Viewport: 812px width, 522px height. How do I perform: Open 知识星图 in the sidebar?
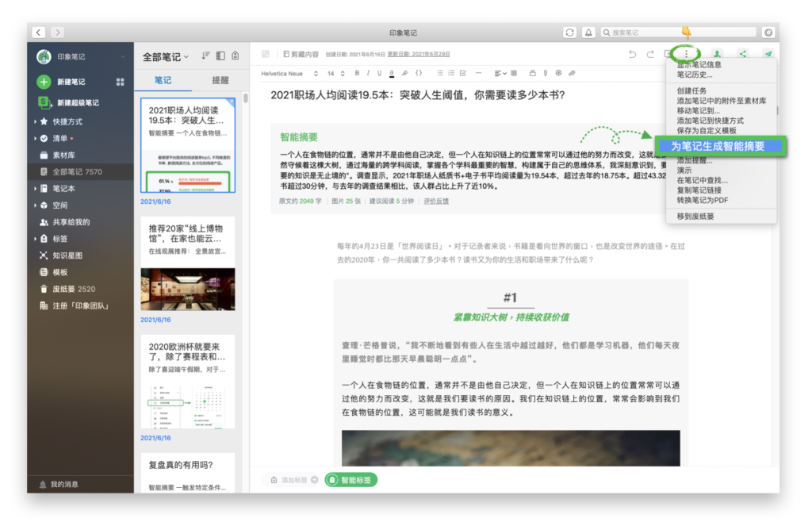[61, 255]
